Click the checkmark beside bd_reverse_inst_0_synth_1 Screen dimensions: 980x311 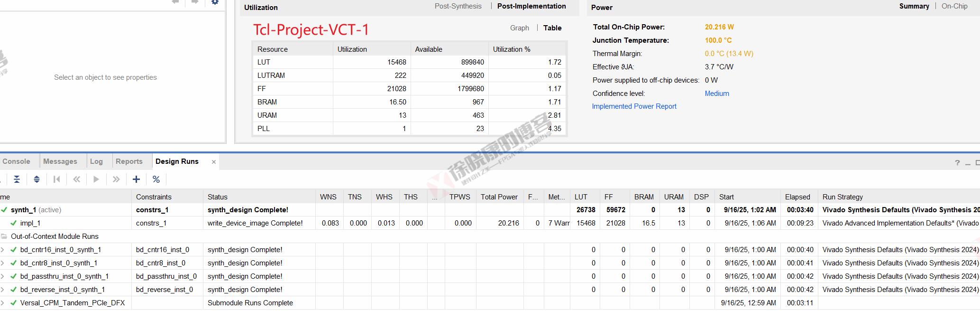click(14, 289)
